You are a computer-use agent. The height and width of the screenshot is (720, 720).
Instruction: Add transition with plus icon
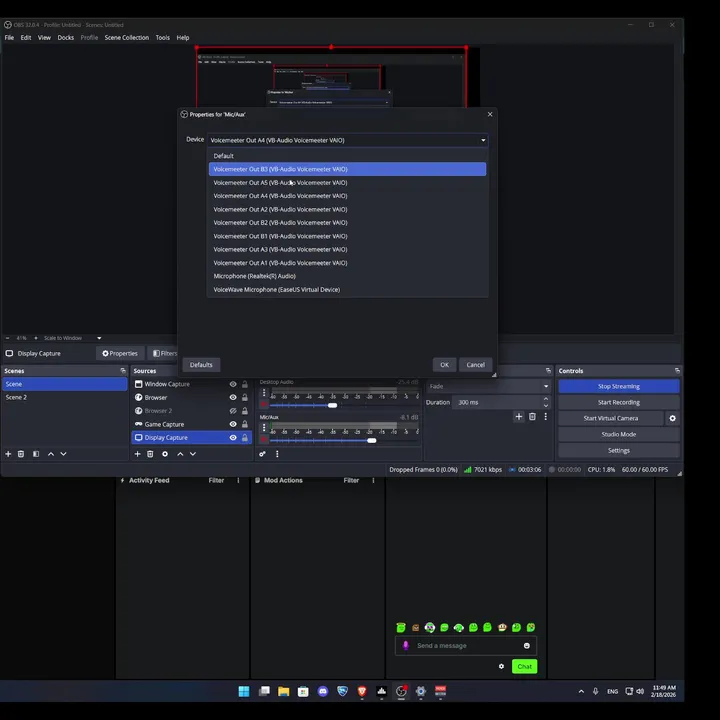click(519, 416)
